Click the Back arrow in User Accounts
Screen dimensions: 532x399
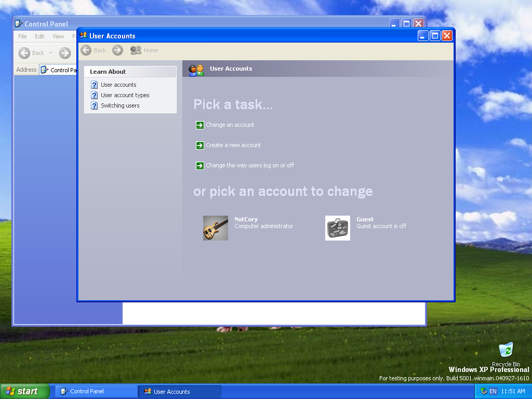[x=86, y=50]
